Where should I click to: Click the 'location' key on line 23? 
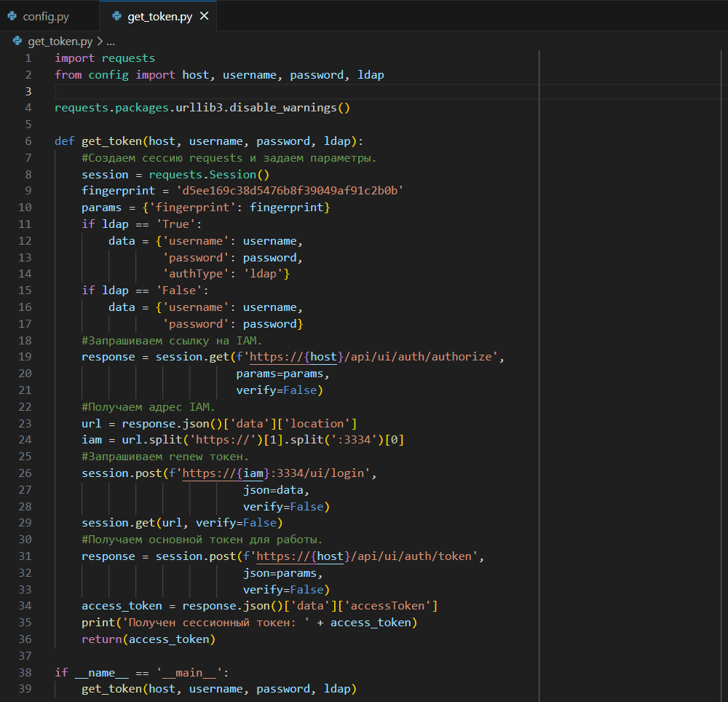317,423
